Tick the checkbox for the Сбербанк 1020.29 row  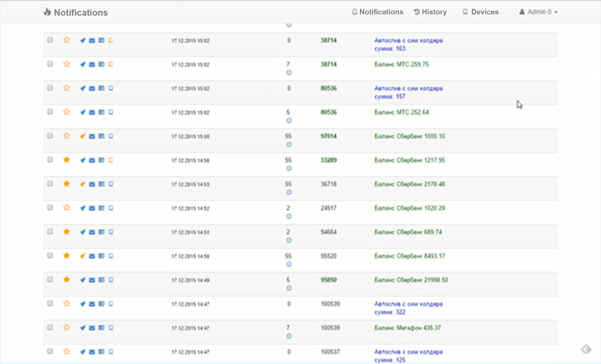pyautogui.click(x=50, y=208)
